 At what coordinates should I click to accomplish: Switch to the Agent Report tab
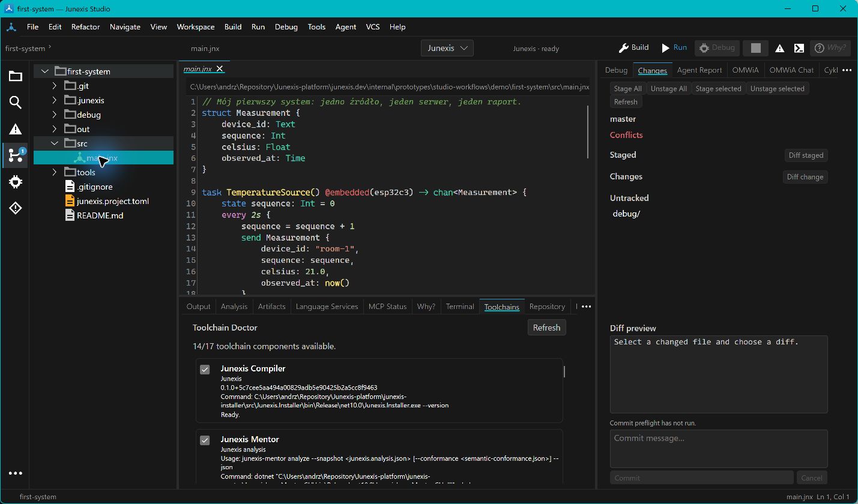click(699, 70)
